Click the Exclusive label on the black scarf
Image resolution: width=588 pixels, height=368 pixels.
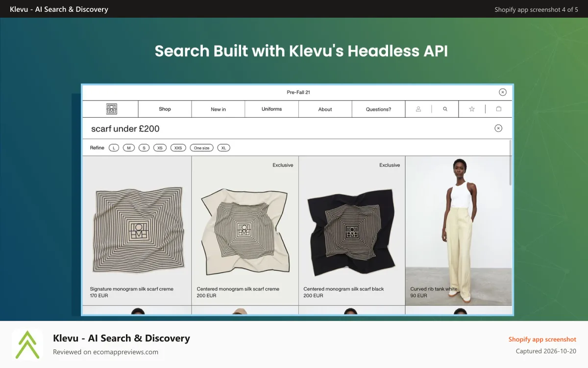[390, 165]
